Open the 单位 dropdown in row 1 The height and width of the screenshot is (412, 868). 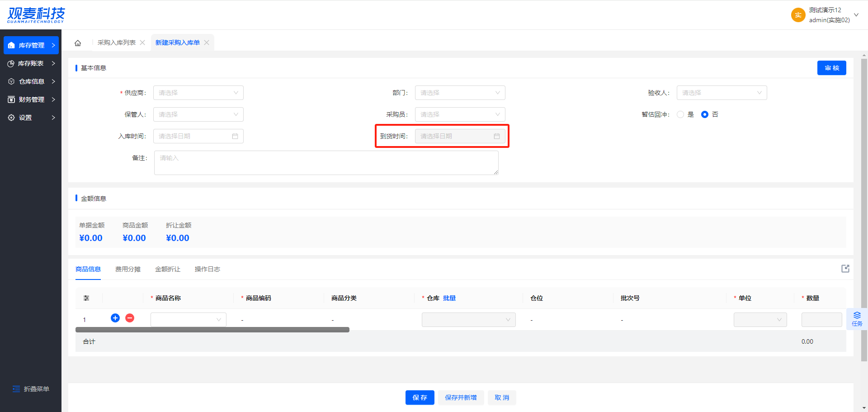pos(760,320)
